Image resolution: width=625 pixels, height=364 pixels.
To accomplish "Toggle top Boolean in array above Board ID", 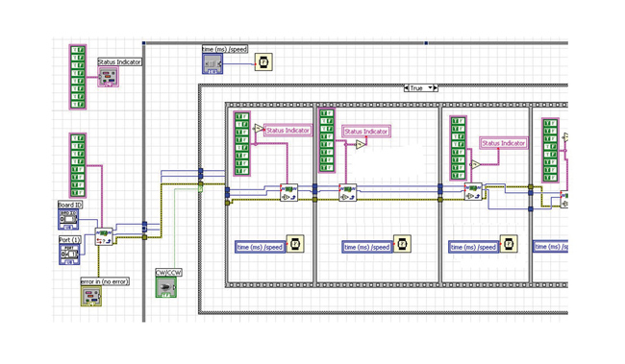I will [x=78, y=138].
